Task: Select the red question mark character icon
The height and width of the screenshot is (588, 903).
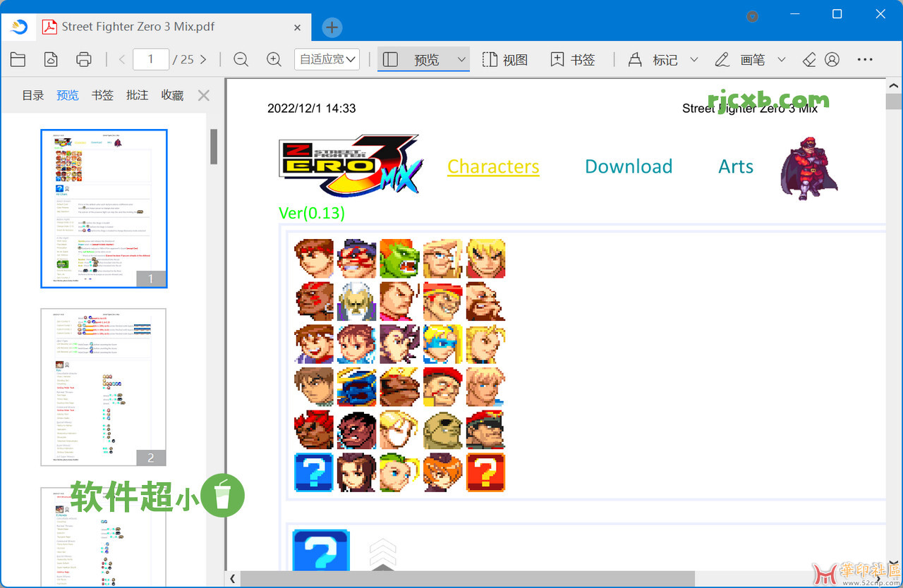Action: click(485, 472)
